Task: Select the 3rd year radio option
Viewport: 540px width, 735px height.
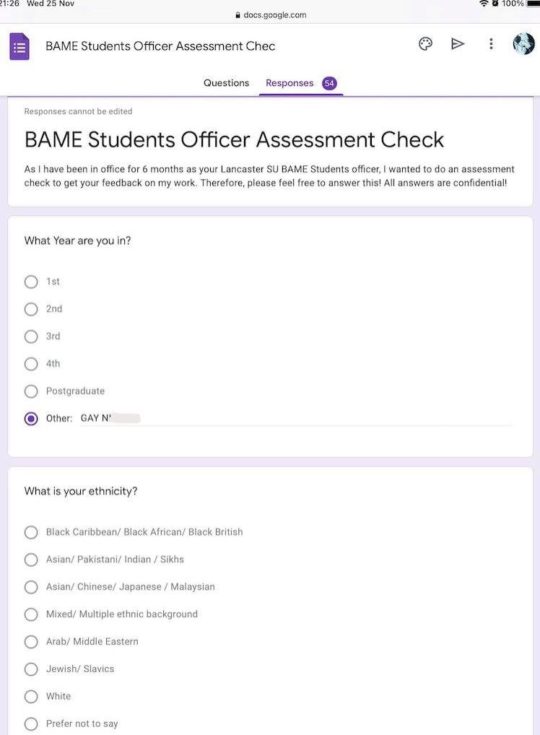Action: pyautogui.click(x=31, y=337)
